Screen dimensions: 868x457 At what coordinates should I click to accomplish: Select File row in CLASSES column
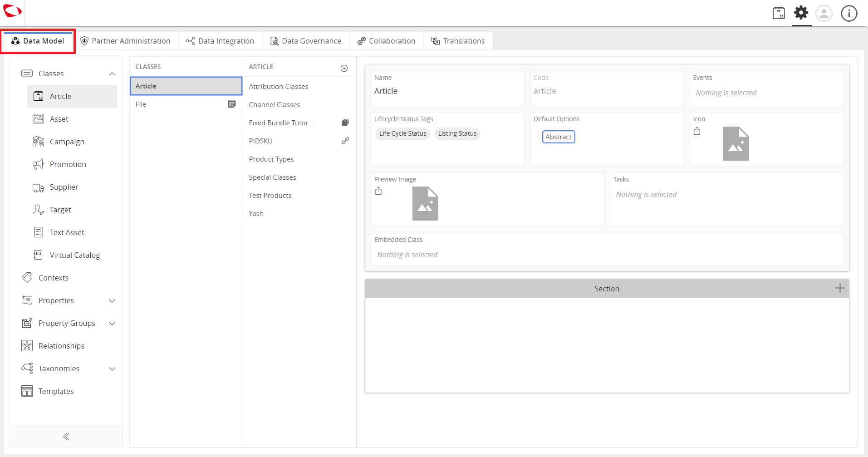(x=186, y=104)
